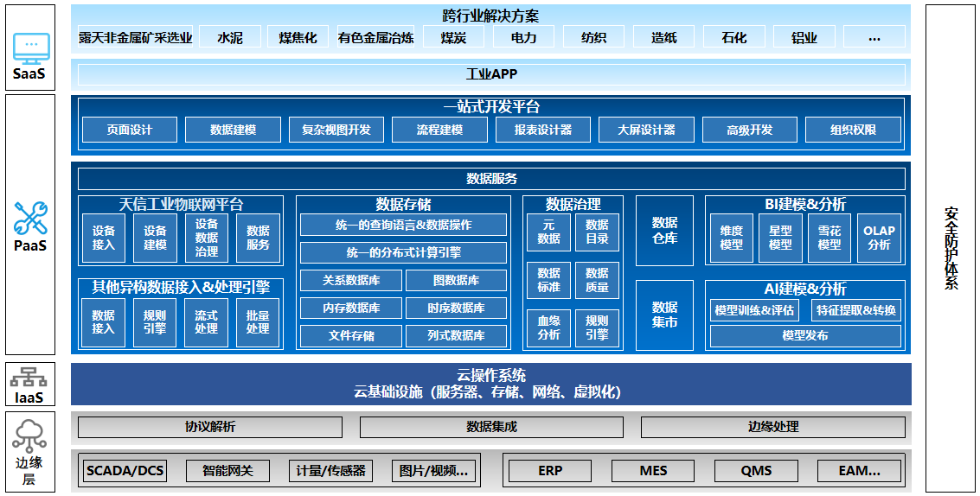Select the SCADA/DCS box
The image size is (980, 496).
click(x=125, y=471)
